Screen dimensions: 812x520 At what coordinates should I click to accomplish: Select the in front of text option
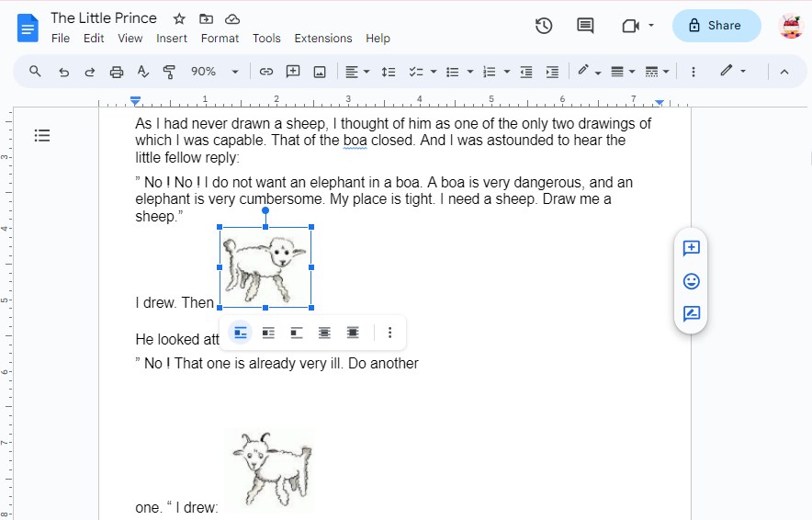pos(353,333)
